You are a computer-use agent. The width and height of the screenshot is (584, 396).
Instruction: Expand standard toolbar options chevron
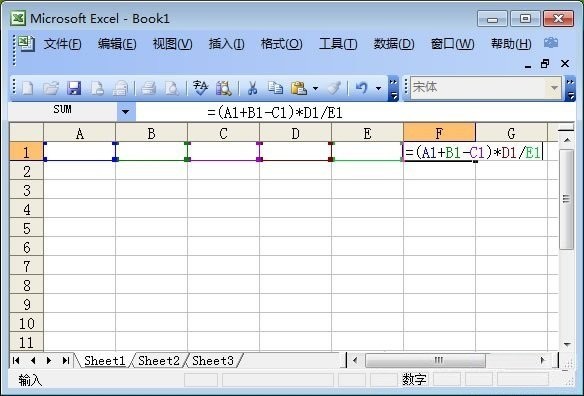(x=393, y=89)
